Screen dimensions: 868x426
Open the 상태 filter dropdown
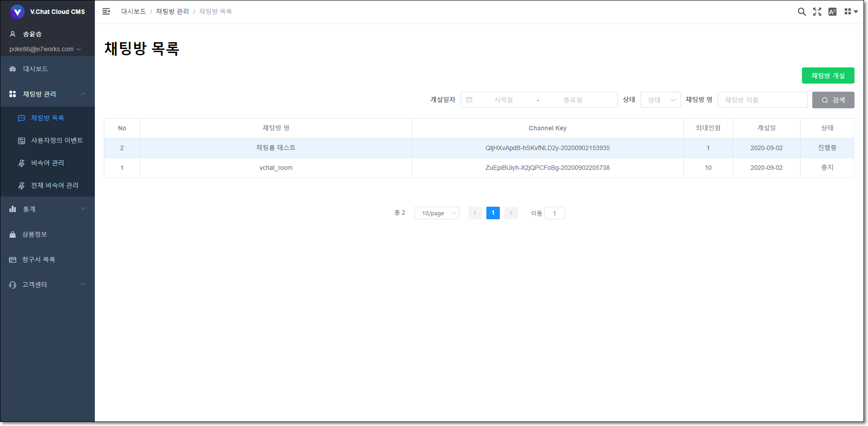coord(661,100)
